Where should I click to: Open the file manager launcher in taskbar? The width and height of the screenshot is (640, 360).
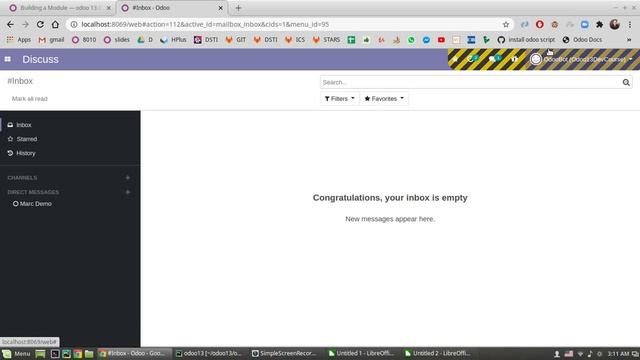pos(89,353)
